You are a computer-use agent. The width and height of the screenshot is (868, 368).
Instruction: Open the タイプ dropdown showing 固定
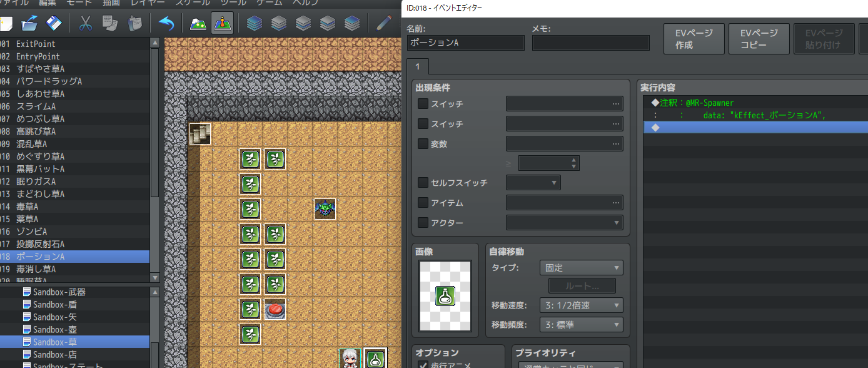point(582,268)
